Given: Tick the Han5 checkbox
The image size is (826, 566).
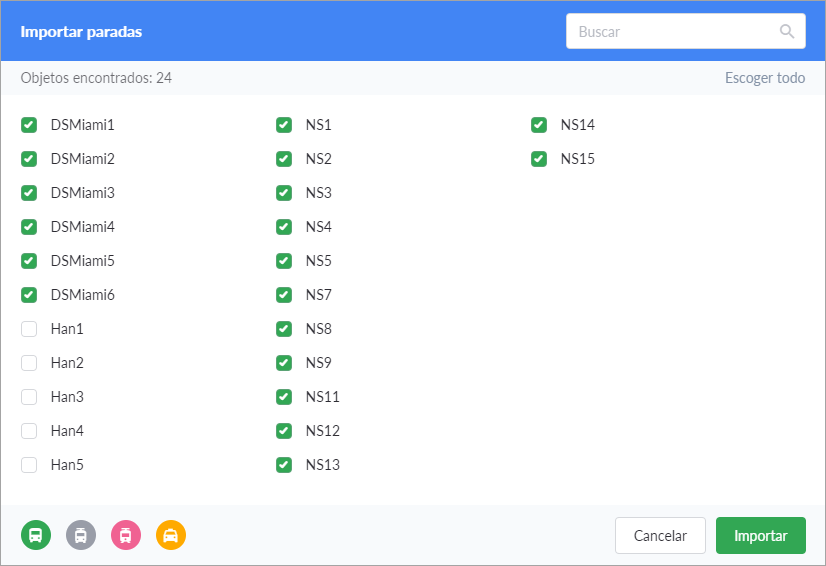Looking at the screenshot, I should [29, 465].
